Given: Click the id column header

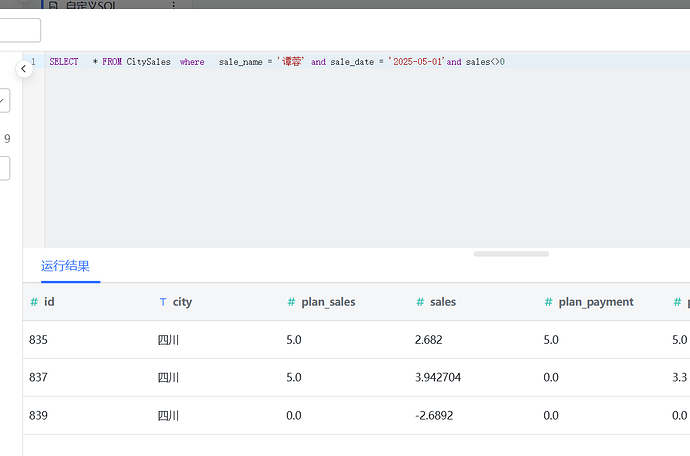Looking at the screenshot, I should point(49,302).
